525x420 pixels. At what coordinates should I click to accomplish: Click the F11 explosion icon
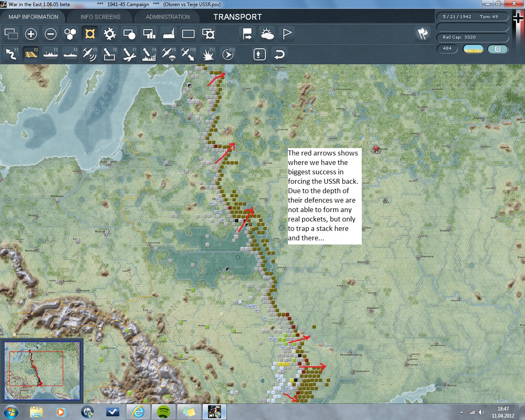click(208, 54)
